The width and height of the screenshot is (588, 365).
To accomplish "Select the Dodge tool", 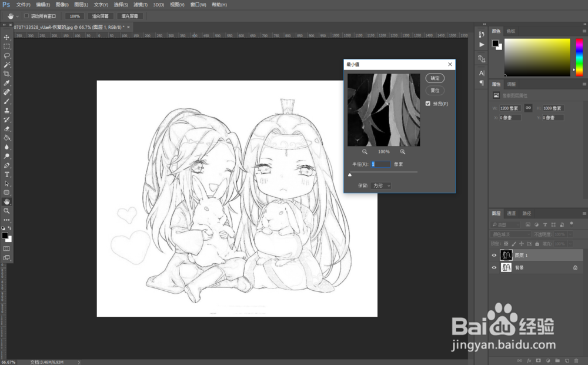I will 6,156.
